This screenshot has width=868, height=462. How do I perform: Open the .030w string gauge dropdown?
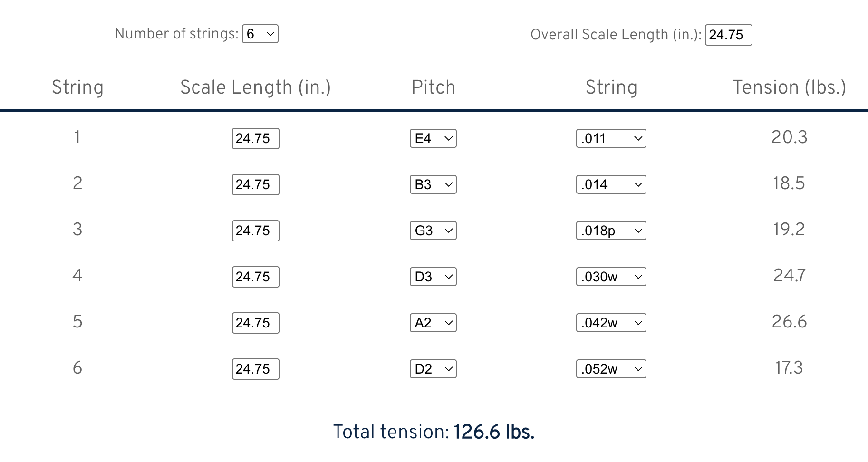tap(611, 277)
